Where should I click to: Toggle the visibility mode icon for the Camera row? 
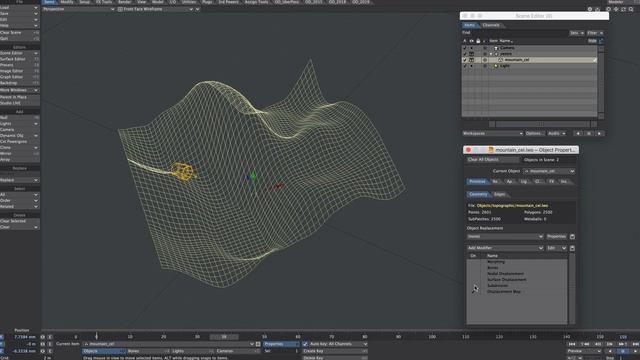pyautogui.click(x=471, y=48)
